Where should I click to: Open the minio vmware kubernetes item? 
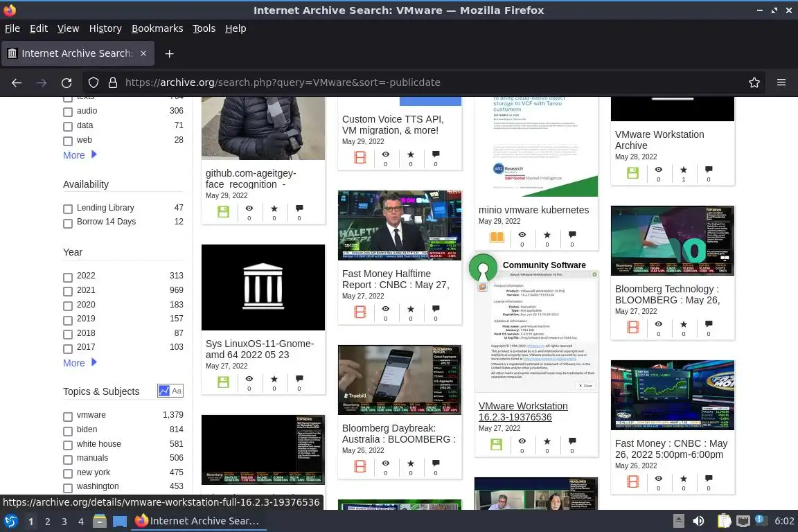coord(533,210)
